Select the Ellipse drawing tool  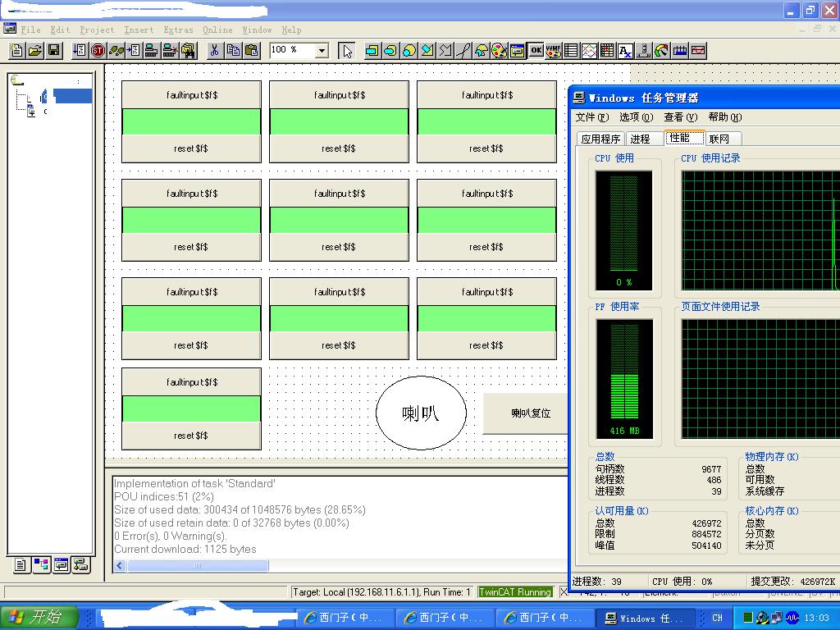click(409, 51)
